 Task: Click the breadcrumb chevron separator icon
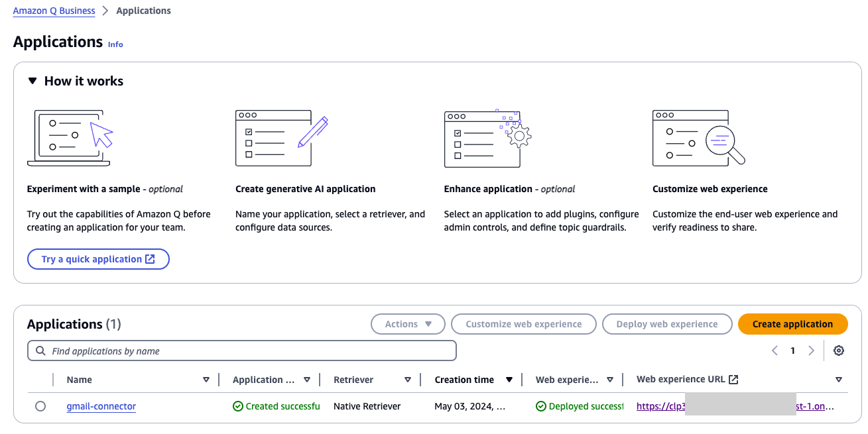[105, 11]
